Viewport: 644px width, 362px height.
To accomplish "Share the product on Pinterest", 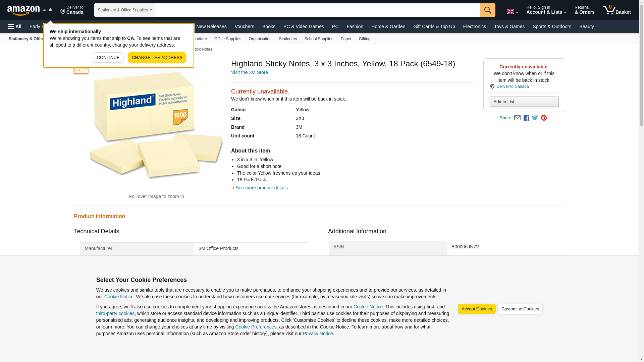I will [x=544, y=118].
